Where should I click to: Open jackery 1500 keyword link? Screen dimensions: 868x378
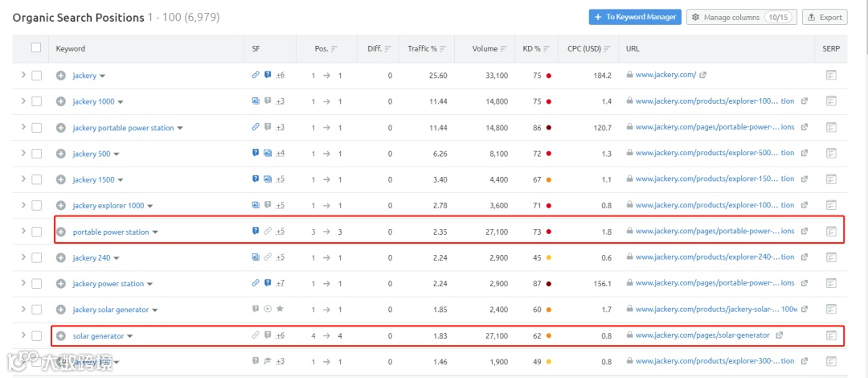pyautogui.click(x=92, y=179)
